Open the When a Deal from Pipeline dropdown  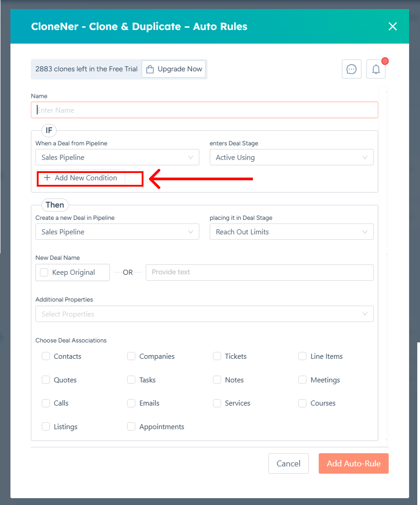(x=117, y=157)
